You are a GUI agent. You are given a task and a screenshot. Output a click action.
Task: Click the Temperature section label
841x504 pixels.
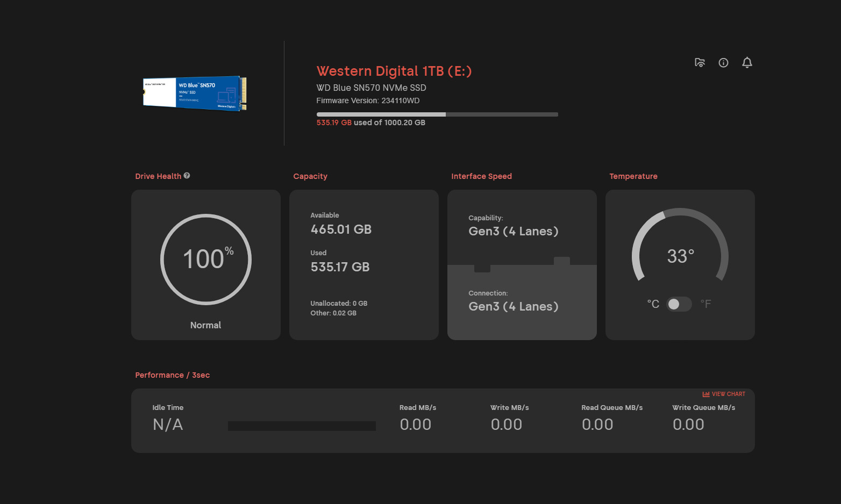point(633,176)
